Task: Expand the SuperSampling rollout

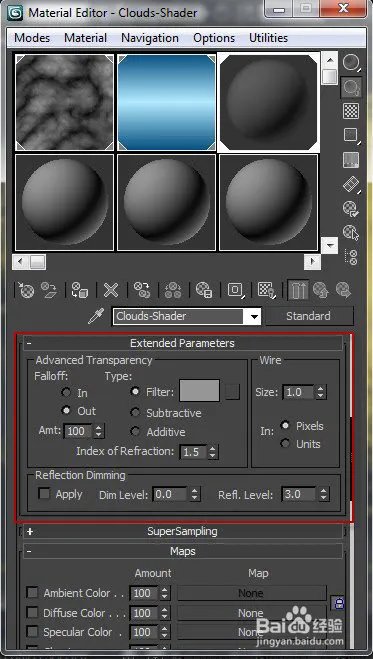Action: (x=183, y=531)
